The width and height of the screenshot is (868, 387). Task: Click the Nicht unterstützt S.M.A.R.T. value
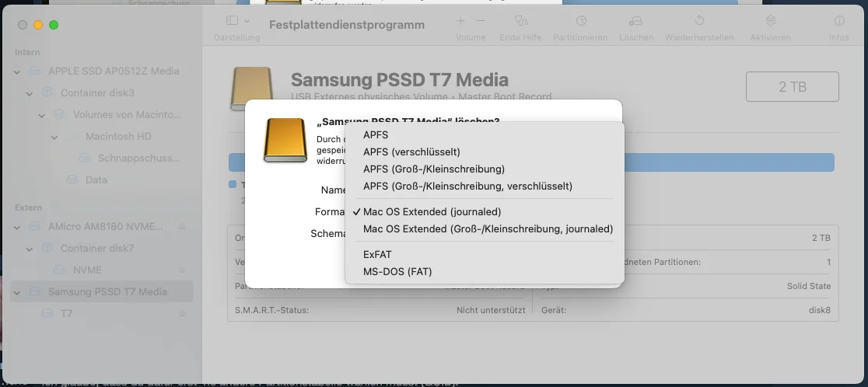click(x=491, y=310)
